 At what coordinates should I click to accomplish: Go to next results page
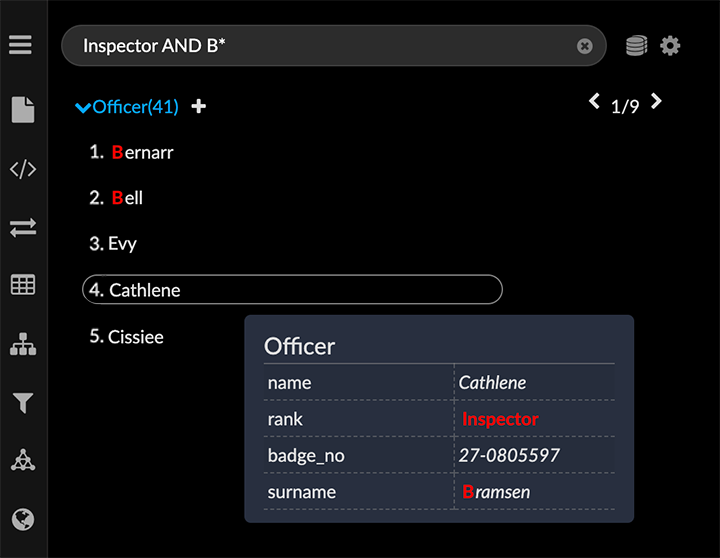656,101
